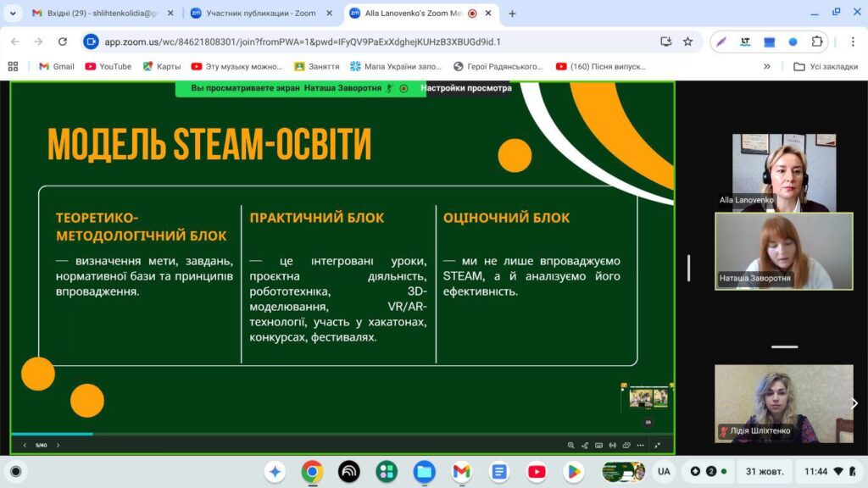Click the next slide arrow in presentation
This screenshot has width=868, height=488.
[58, 445]
